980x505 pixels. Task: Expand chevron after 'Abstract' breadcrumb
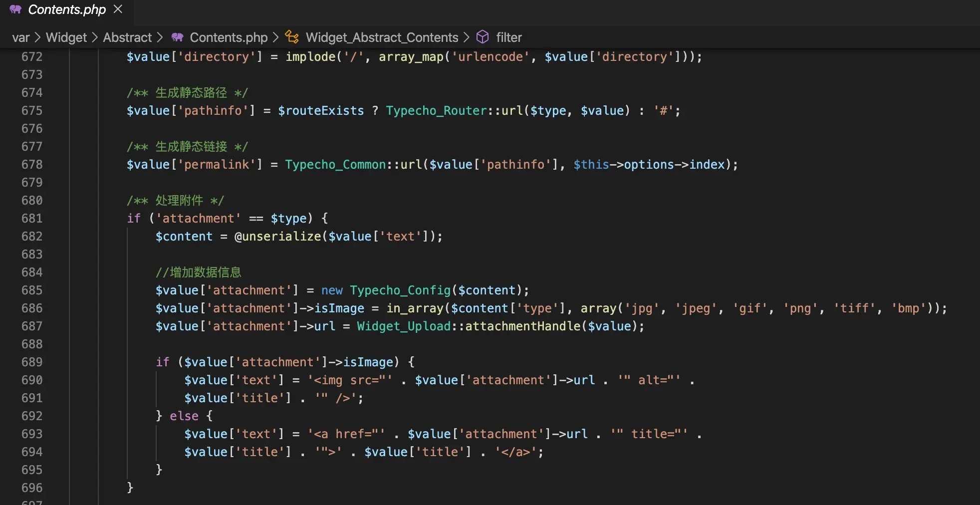160,37
